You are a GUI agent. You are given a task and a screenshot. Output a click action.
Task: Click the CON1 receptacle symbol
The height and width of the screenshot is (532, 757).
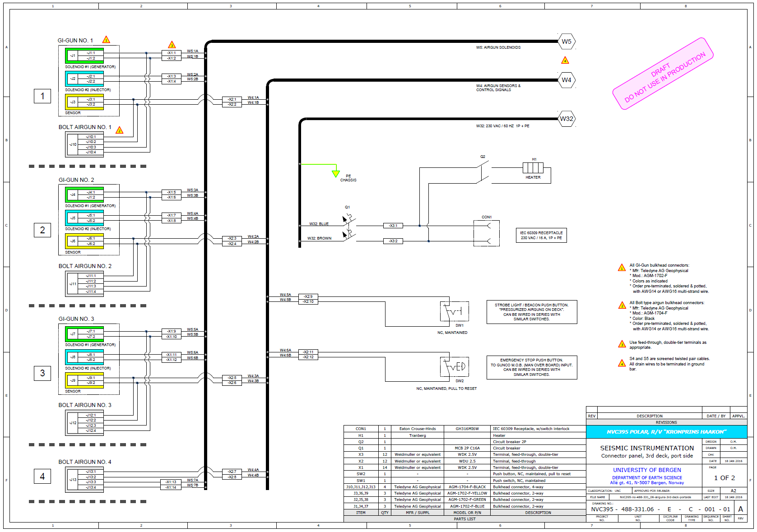(x=486, y=233)
